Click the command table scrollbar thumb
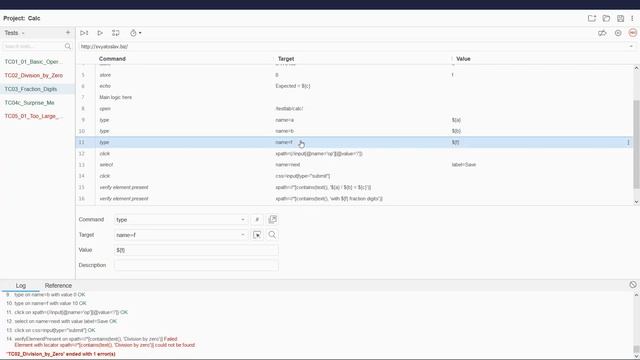Image resolution: width=640 pixels, height=360 pixels. coord(636,144)
